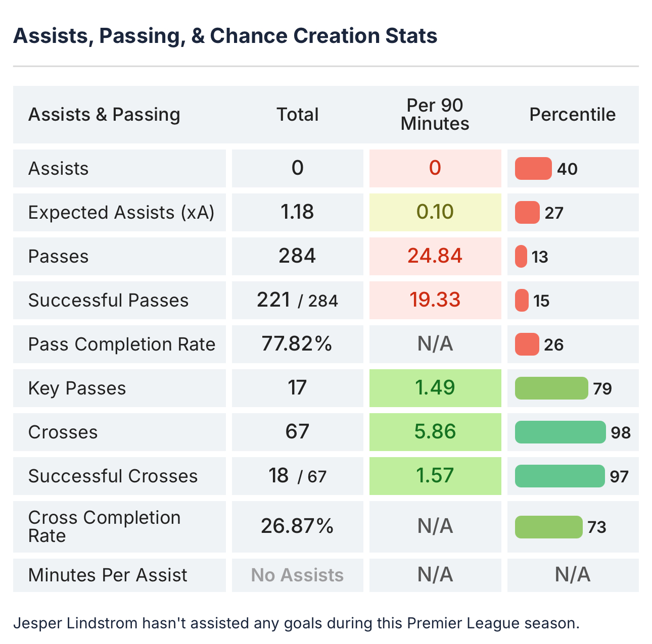Click the Percentile column header

pyautogui.click(x=572, y=115)
